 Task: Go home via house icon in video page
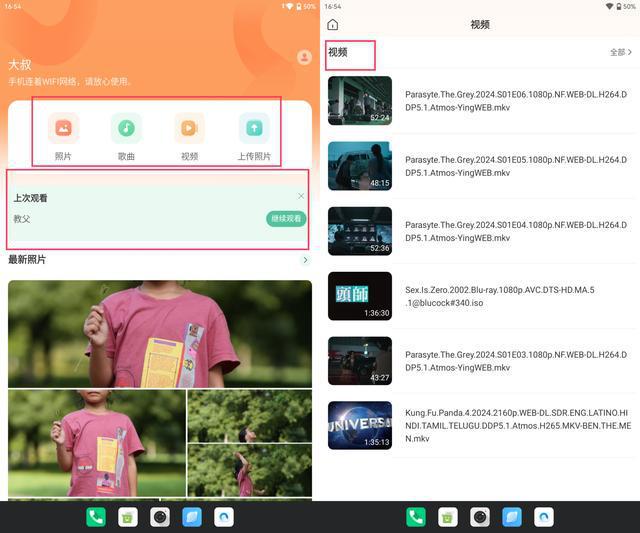(333, 24)
